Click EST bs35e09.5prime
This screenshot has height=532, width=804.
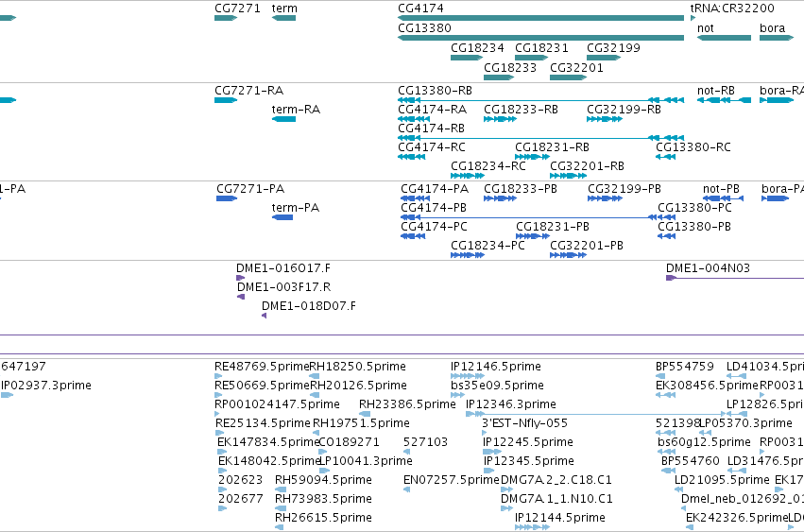click(x=497, y=386)
